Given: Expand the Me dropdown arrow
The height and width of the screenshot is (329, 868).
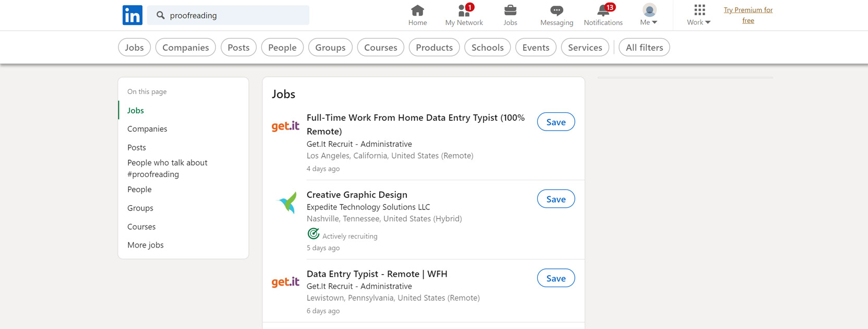Looking at the screenshot, I should (655, 22).
